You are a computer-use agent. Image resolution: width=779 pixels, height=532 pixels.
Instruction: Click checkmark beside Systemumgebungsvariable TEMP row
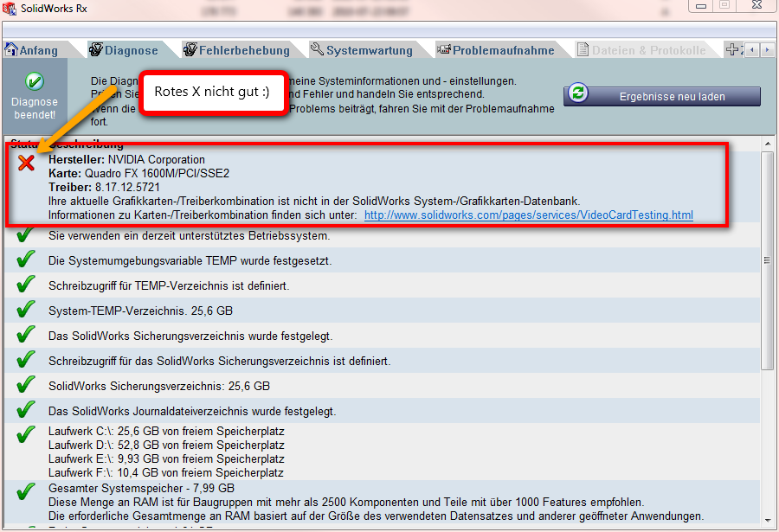(x=26, y=259)
